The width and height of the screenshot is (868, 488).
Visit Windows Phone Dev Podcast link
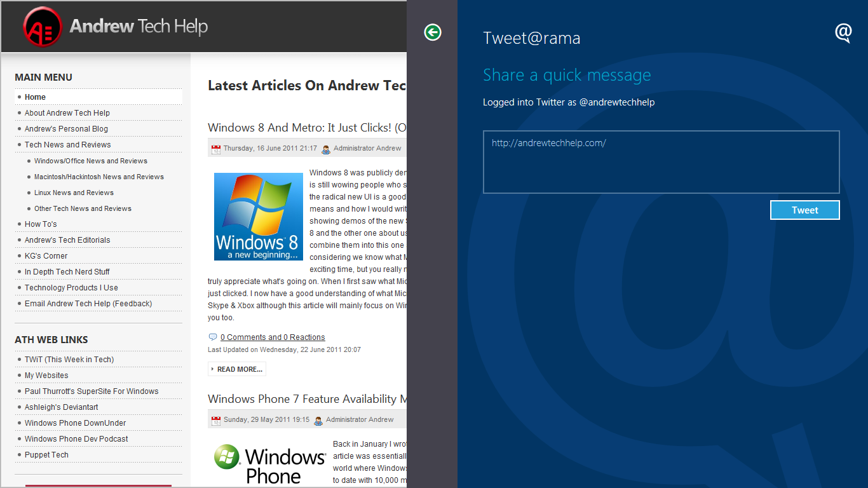[x=76, y=439]
